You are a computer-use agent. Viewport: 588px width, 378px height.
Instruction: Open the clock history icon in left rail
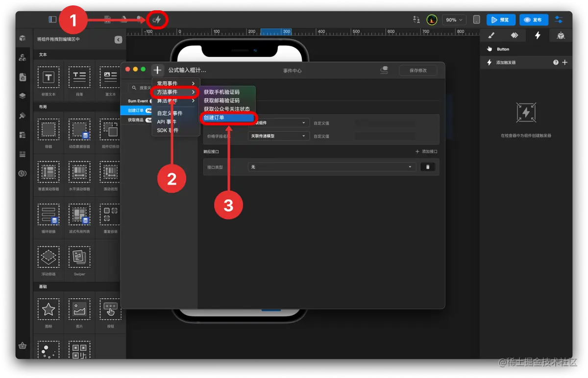tap(23, 173)
